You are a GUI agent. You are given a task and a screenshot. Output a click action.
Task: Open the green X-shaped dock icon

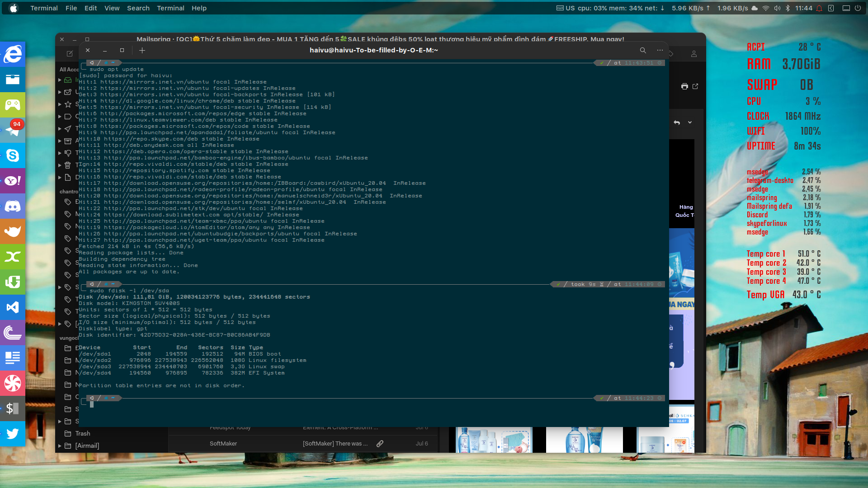coord(13,257)
